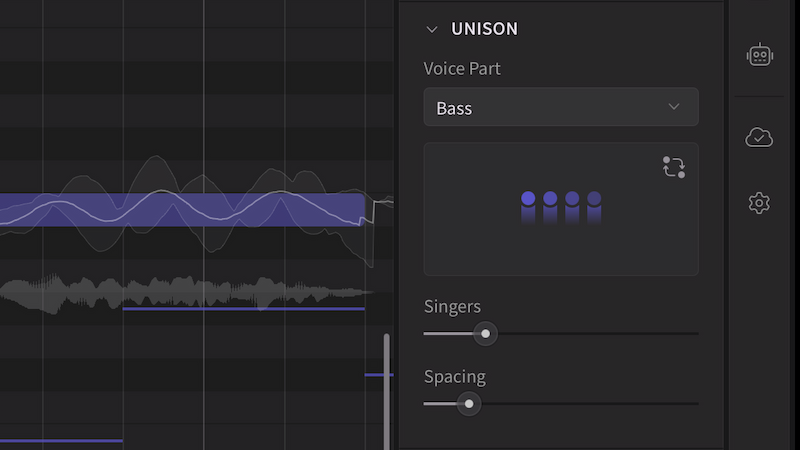
Task: Select the short purple note near scrollbar
Action: pyautogui.click(x=377, y=375)
